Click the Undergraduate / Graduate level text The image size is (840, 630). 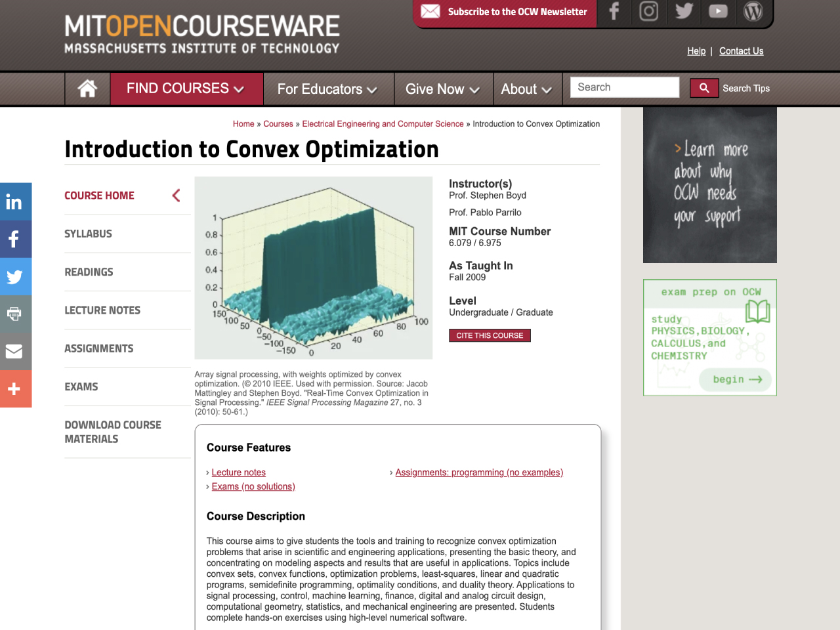501,312
